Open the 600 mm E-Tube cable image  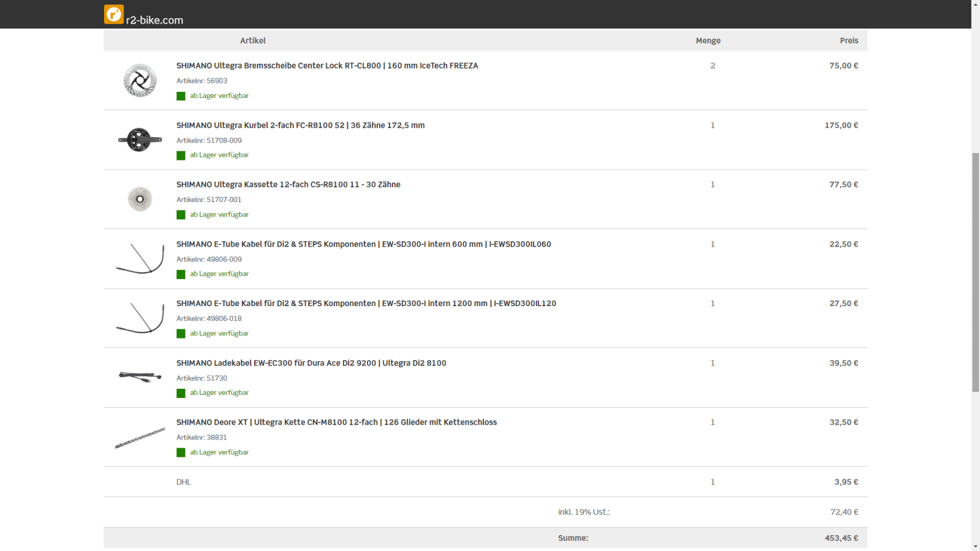[140, 258]
